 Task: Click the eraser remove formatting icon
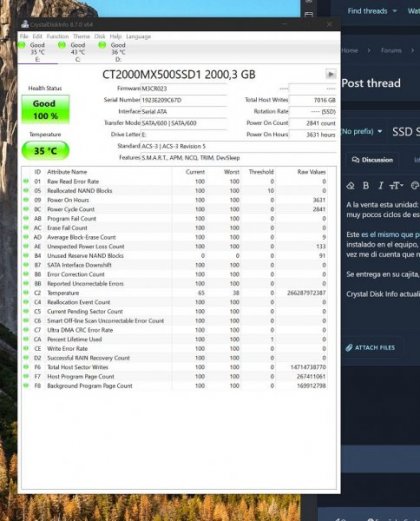pos(350,186)
